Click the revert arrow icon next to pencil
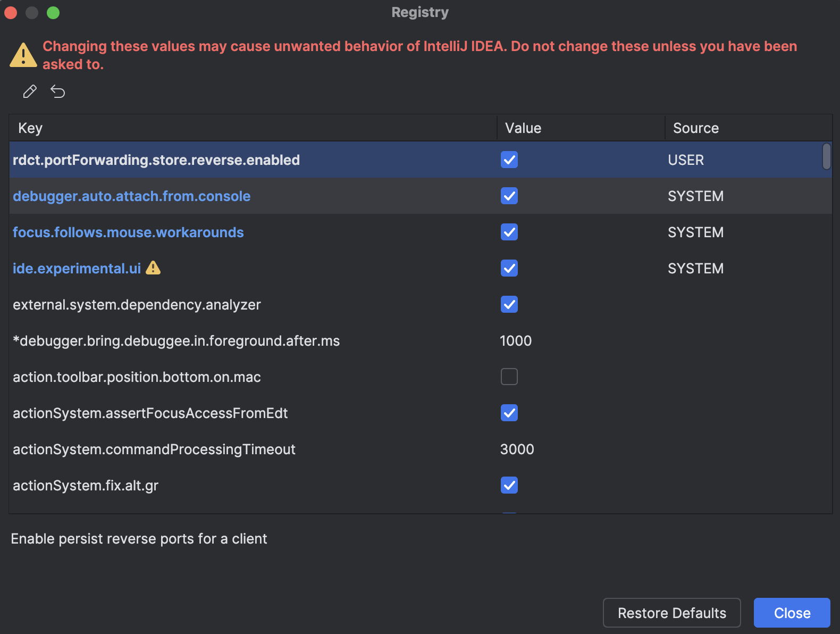This screenshot has width=840, height=634. tap(58, 91)
